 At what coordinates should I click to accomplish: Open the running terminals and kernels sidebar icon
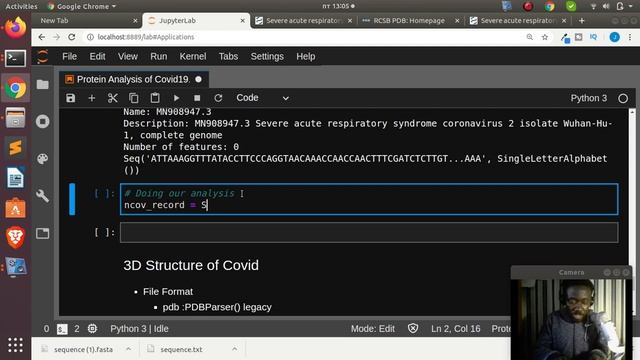click(42, 122)
